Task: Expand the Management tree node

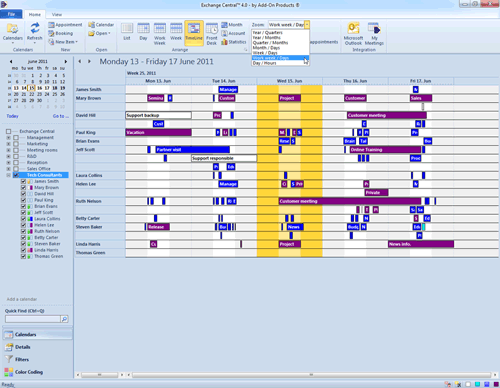Action: [9, 138]
